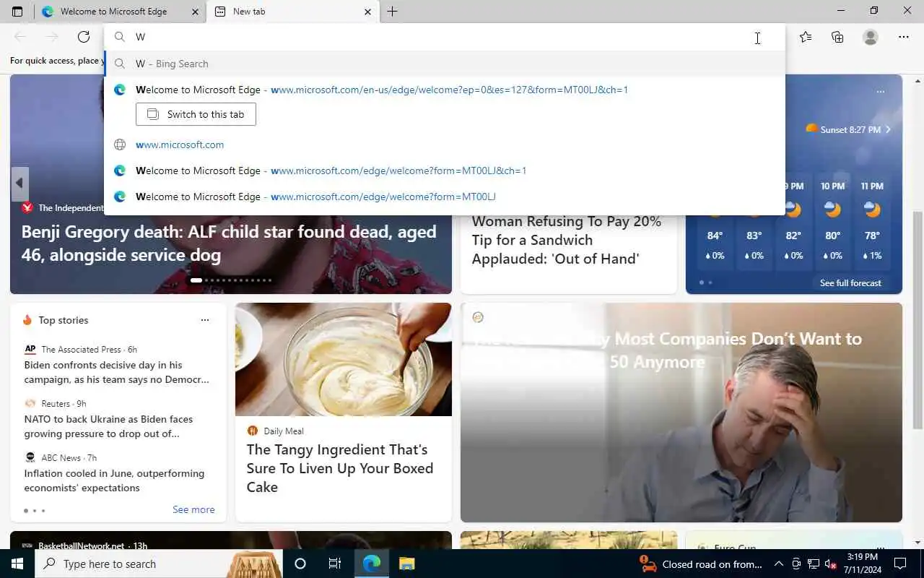Open the Favorites star icon

tap(806, 37)
